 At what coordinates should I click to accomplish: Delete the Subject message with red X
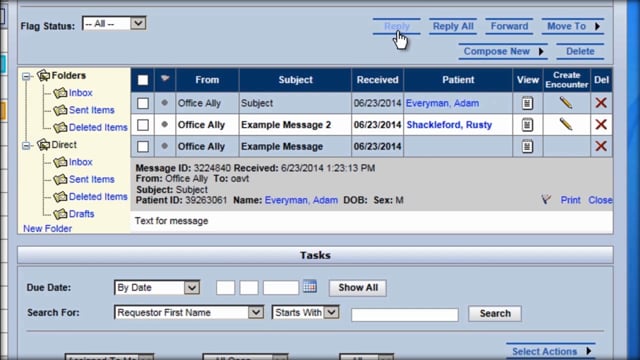click(x=601, y=103)
